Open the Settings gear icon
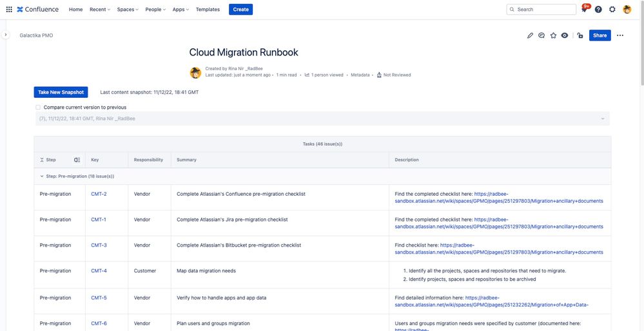 pyautogui.click(x=612, y=9)
